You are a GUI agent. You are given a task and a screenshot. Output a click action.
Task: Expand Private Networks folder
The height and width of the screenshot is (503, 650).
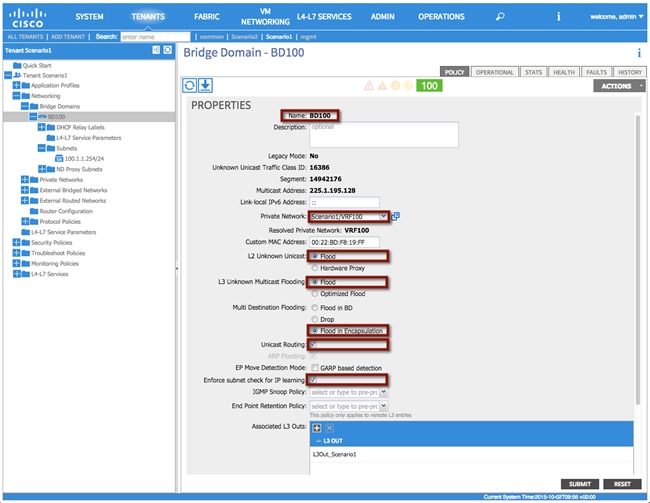point(25,180)
